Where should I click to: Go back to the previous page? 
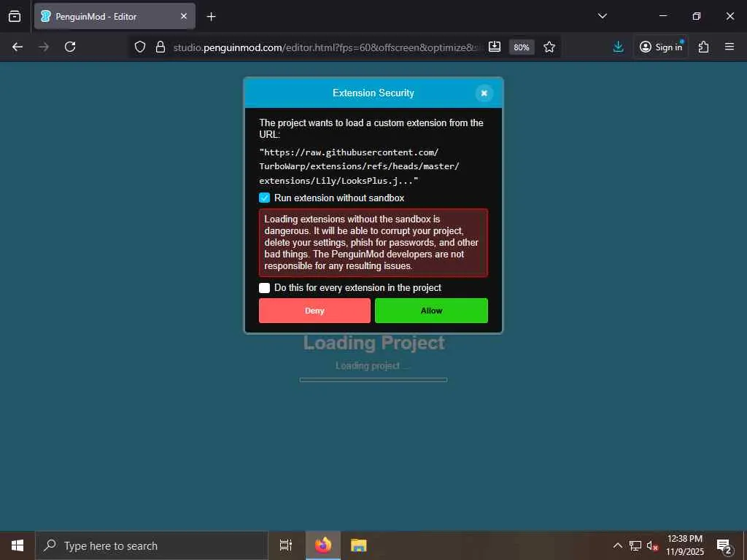point(18,47)
